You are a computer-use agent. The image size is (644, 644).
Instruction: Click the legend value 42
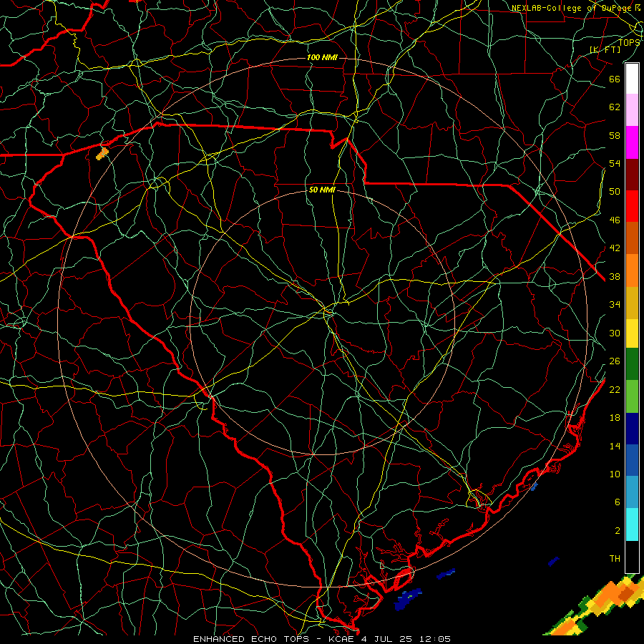pos(615,248)
